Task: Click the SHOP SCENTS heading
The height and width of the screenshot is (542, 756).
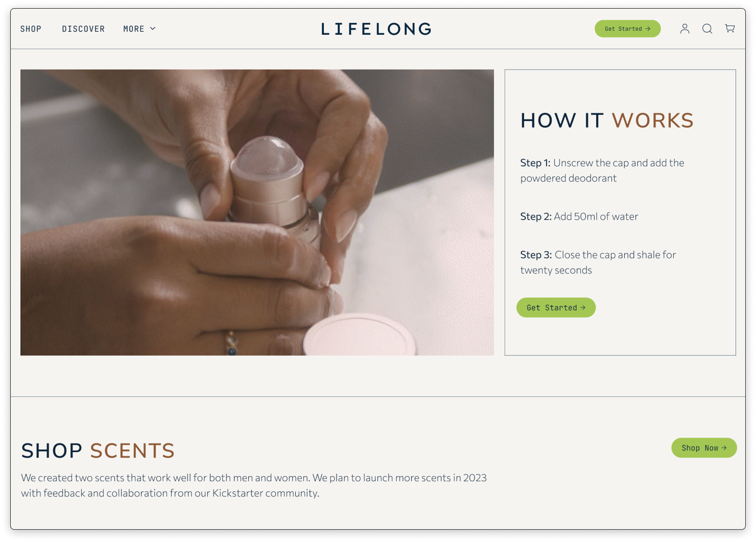Action: click(x=98, y=451)
